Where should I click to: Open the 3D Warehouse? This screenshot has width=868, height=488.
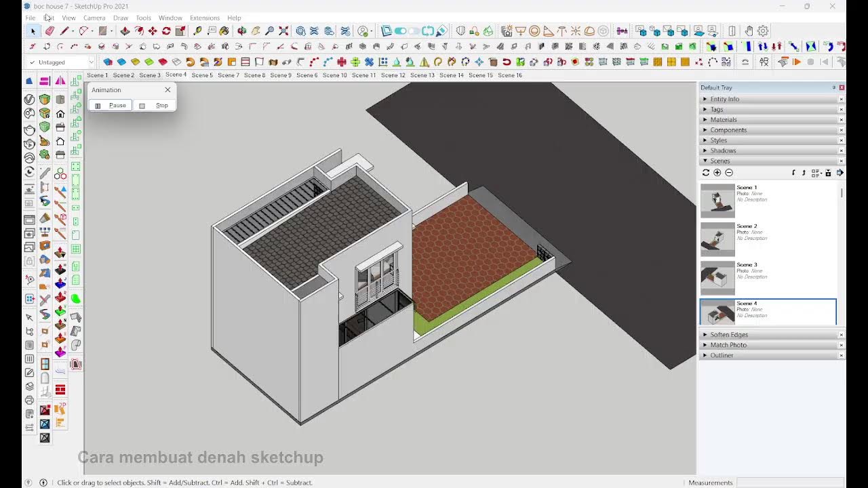coord(300,31)
